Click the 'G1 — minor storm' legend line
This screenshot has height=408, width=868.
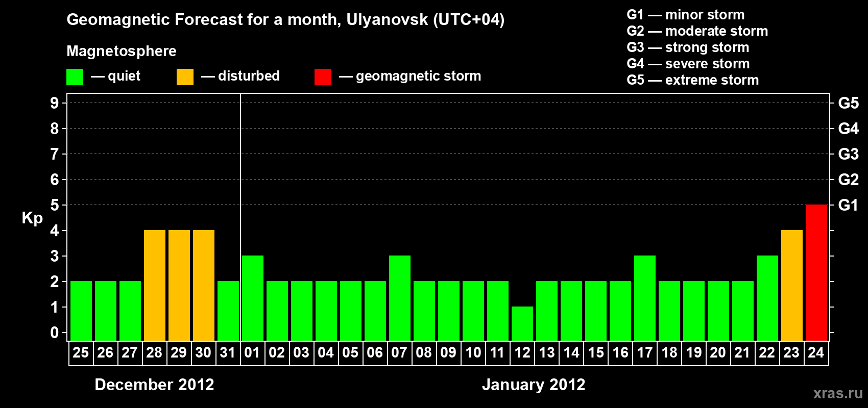pyautogui.click(x=686, y=15)
